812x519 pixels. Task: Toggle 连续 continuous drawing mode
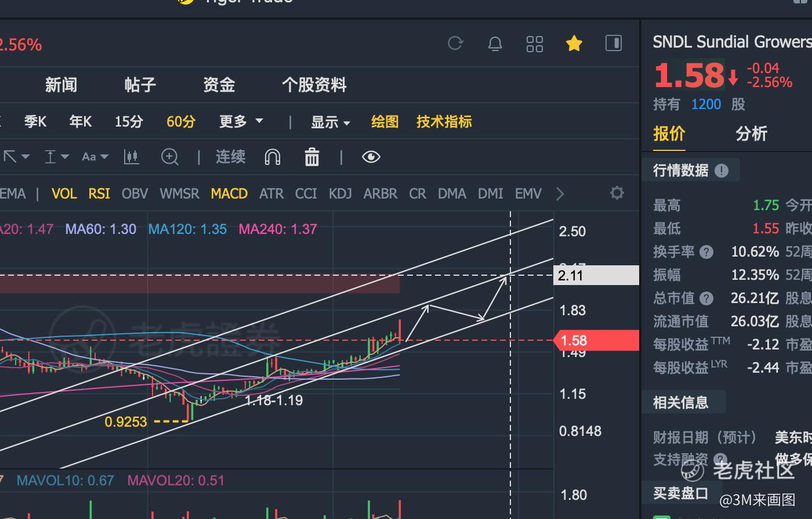(x=231, y=157)
